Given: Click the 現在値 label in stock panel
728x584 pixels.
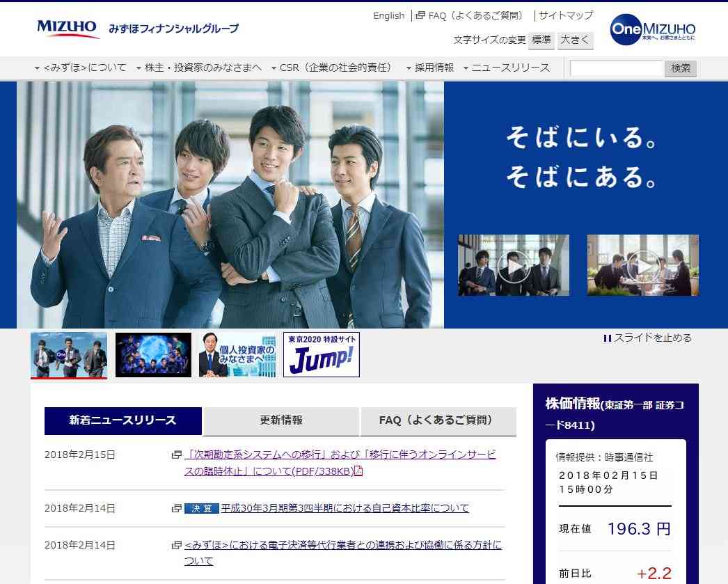Looking at the screenshot, I should coord(576,529).
